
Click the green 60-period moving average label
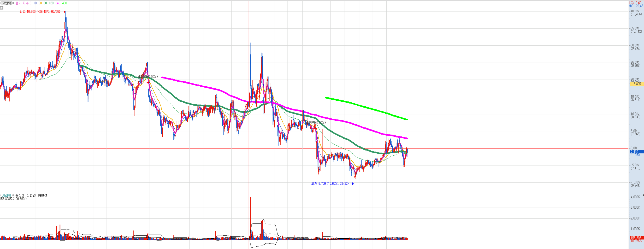(45, 3)
